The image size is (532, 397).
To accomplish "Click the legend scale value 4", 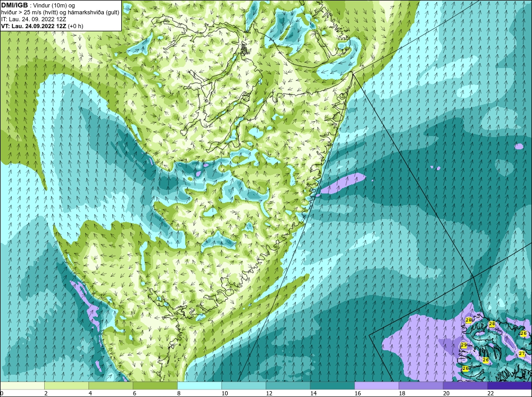I will (x=90, y=393).
